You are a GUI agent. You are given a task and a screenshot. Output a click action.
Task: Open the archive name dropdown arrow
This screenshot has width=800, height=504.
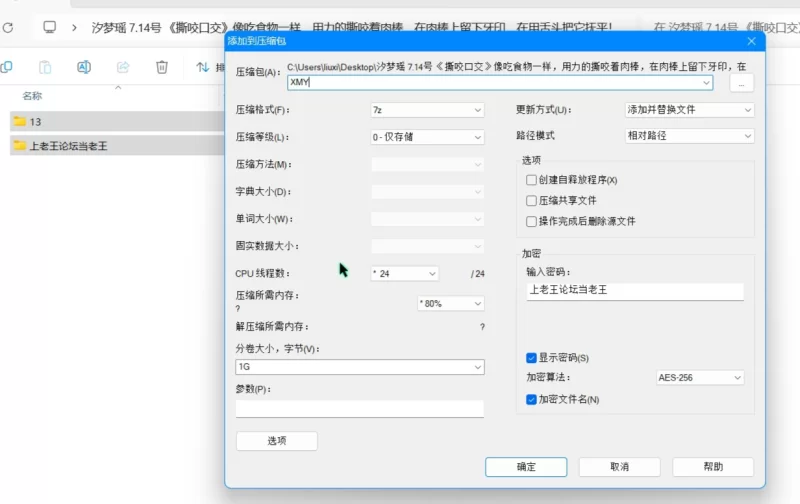(706, 83)
